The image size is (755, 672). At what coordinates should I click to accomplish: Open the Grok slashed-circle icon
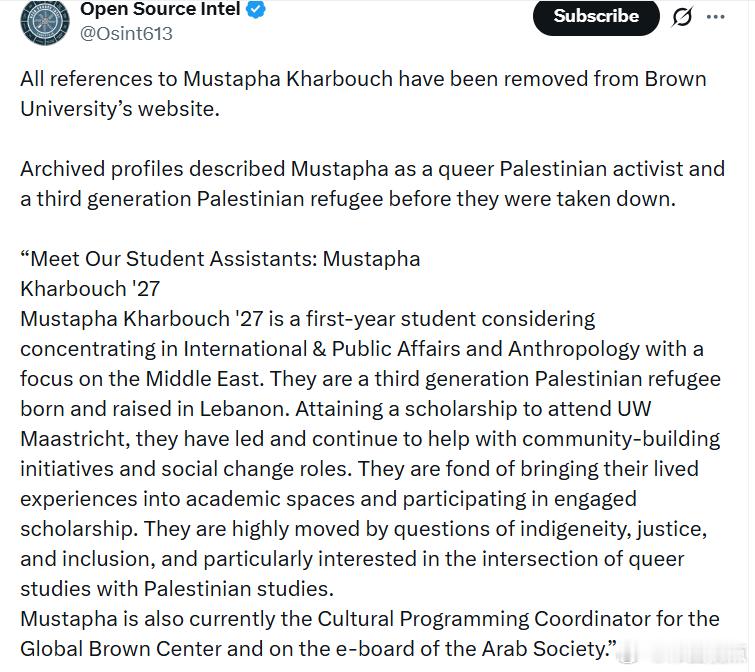pyautogui.click(x=683, y=17)
